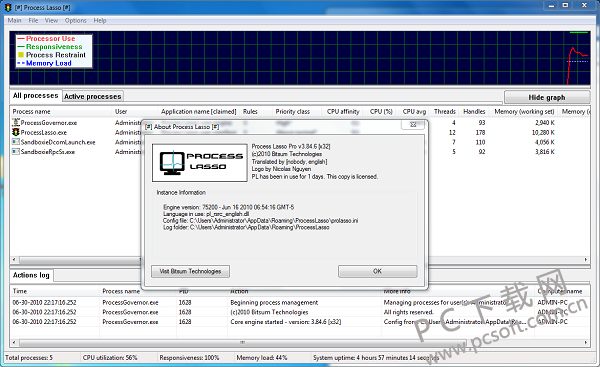Click the Actions log scrollbar right arrow
Viewport: 600px width, 367px height.
586,343
